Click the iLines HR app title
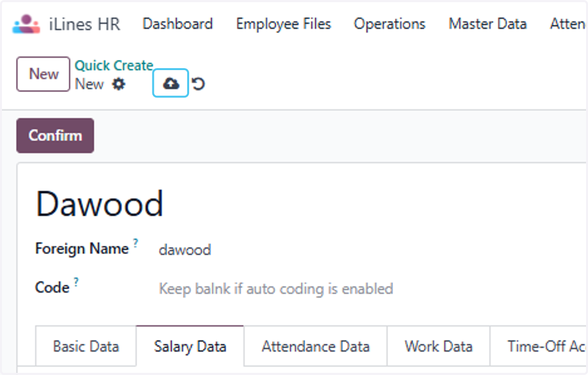Screen dimensions: 588x375 [x=84, y=24]
